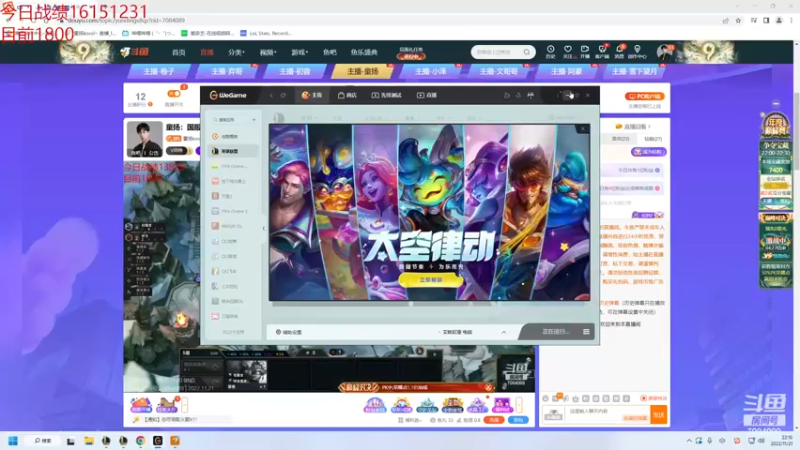
Task: Click the orange recharge button under the gifts
Action: click(x=493, y=420)
